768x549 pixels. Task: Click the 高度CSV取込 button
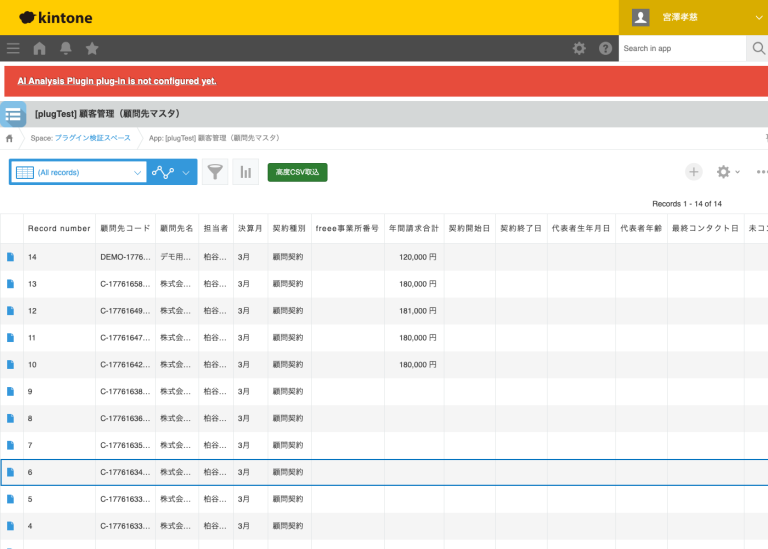pos(297,172)
